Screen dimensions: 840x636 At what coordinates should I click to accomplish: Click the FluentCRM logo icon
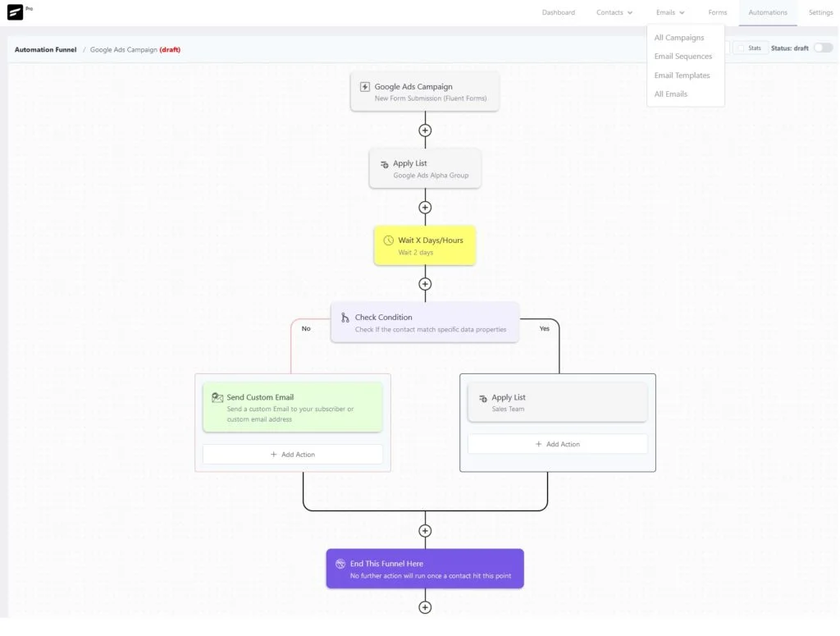tap(15, 11)
